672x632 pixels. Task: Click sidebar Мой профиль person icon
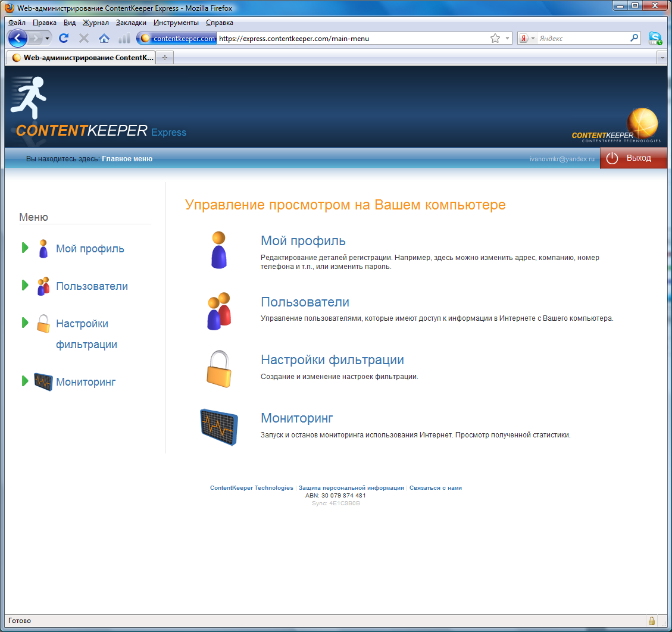click(43, 249)
